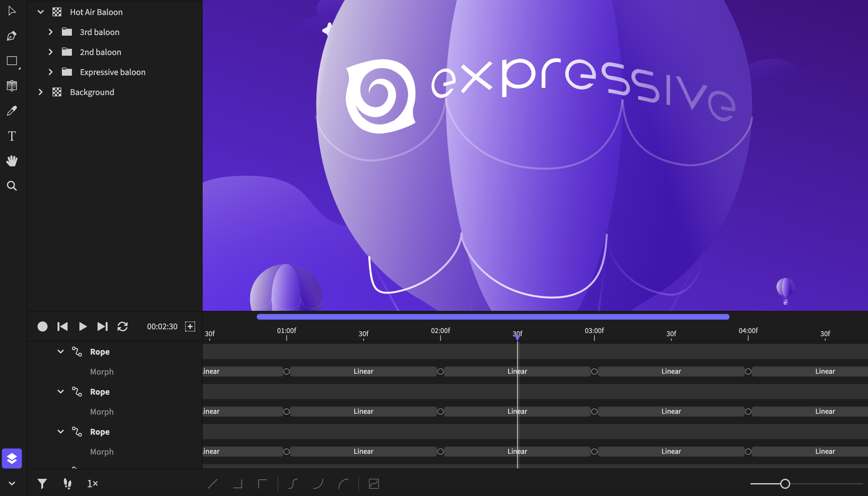The height and width of the screenshot is (496, 868).
Task: Apply Ease In curve icon
Action: [318, 484]
